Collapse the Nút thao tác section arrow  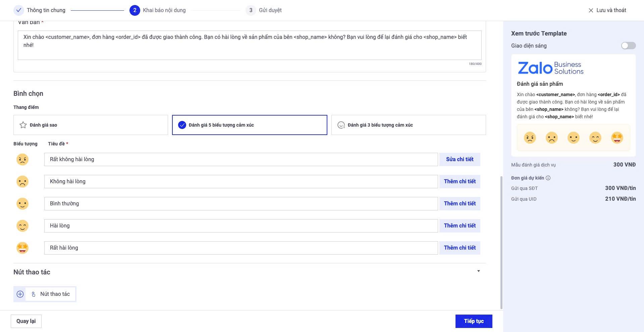pyautogui.click(x=479, y=271)
